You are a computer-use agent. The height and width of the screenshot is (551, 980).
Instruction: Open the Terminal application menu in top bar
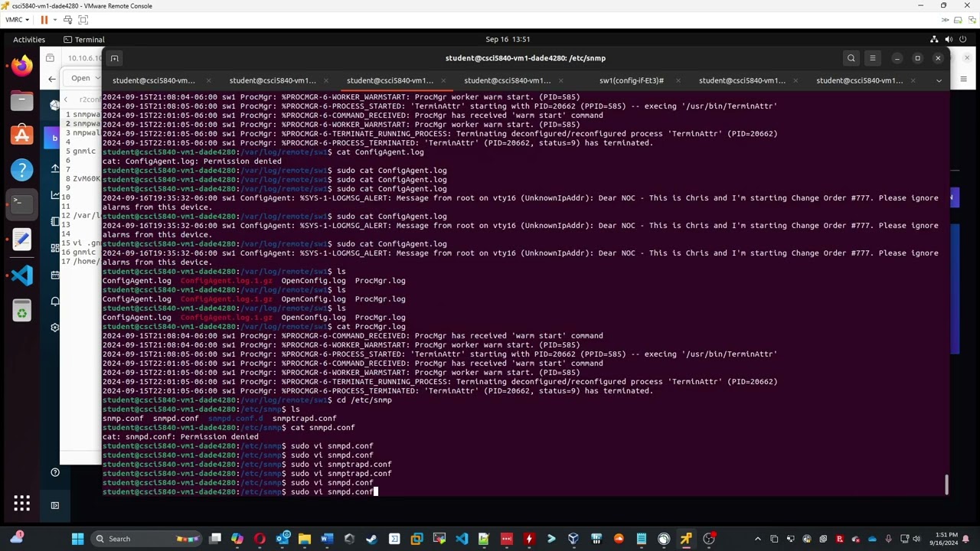tap(83, 39)
